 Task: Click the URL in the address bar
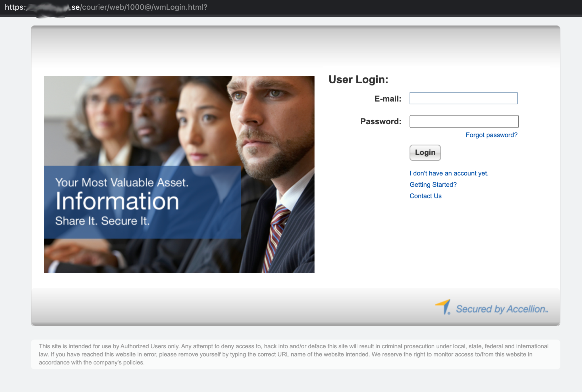pos(114,7)
